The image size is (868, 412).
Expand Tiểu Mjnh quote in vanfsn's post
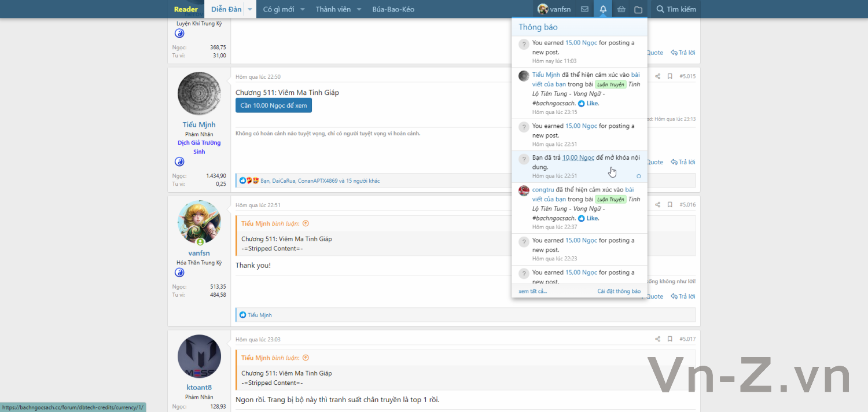(306, 223)
